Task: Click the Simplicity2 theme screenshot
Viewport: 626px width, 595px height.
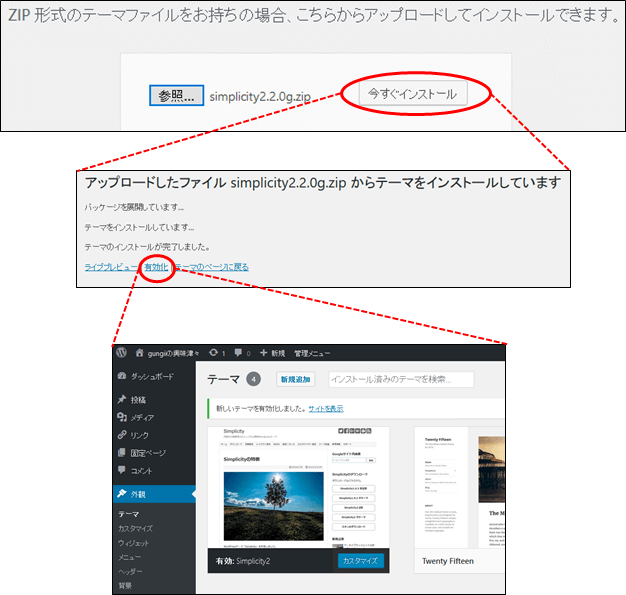Action: (298, 487)
